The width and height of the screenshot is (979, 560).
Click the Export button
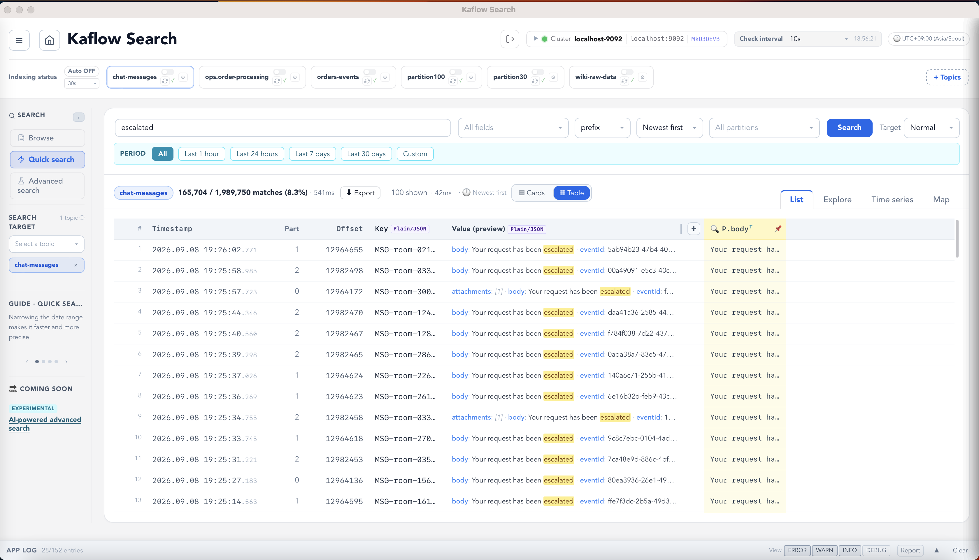point(360,193)
